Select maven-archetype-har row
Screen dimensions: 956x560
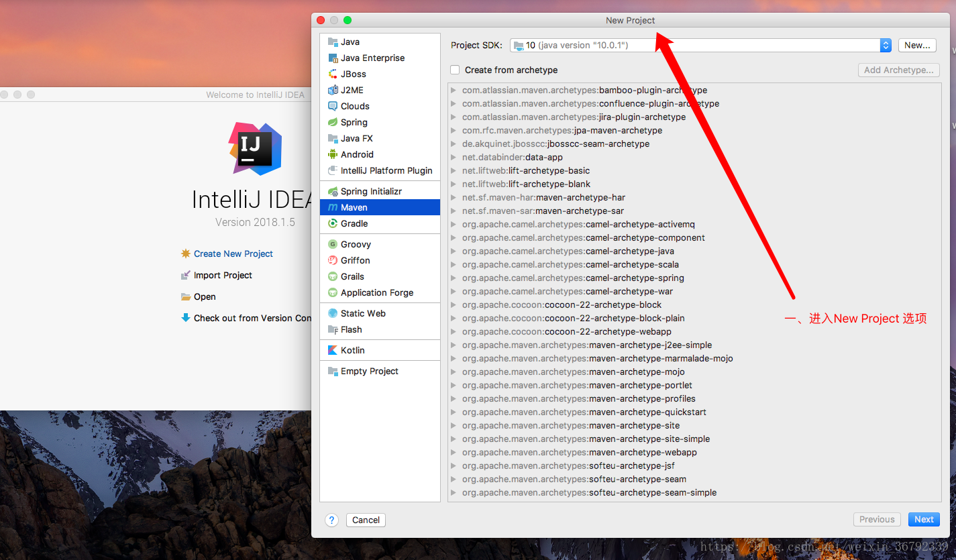click(694, 197)
